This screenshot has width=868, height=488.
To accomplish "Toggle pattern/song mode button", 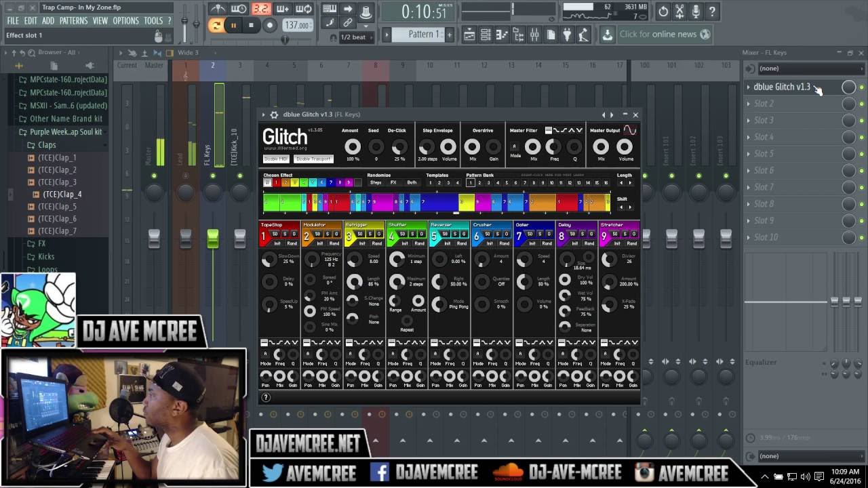I will tap(216, 25).
